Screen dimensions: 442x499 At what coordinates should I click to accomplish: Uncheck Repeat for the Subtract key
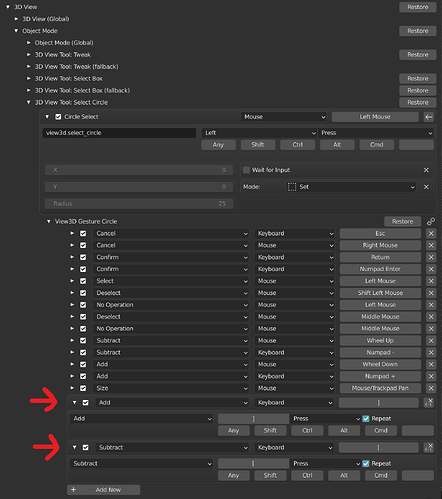point(366,464)
